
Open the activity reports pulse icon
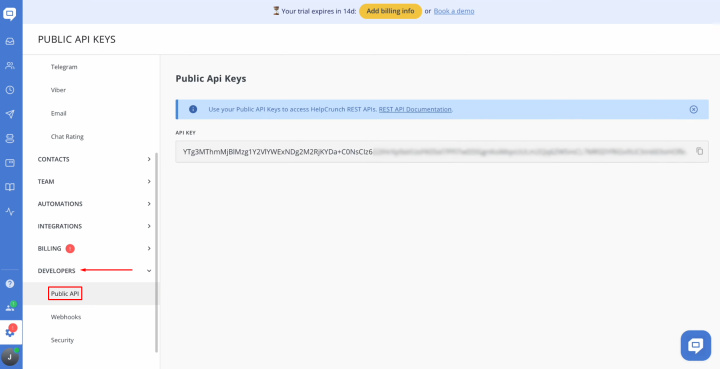coord(10,212)
